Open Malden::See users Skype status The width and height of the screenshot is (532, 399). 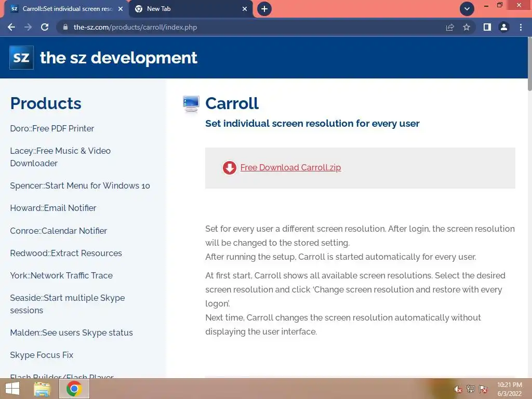coord(71,333)
